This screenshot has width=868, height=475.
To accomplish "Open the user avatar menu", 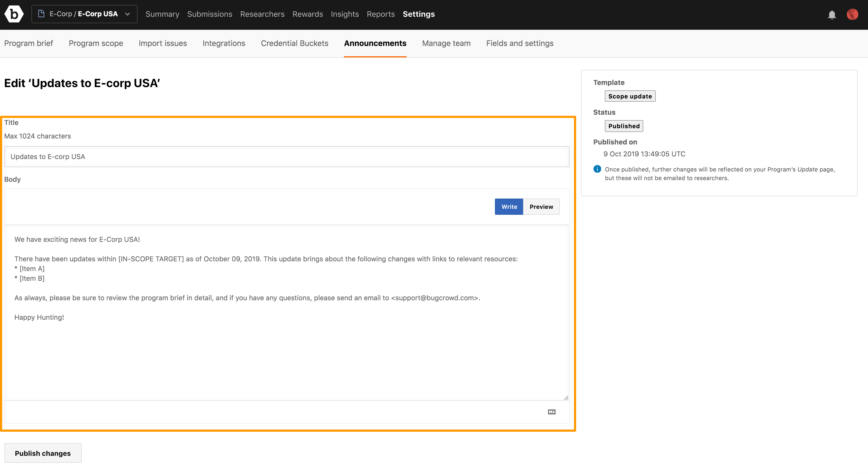I will point(853,14).
